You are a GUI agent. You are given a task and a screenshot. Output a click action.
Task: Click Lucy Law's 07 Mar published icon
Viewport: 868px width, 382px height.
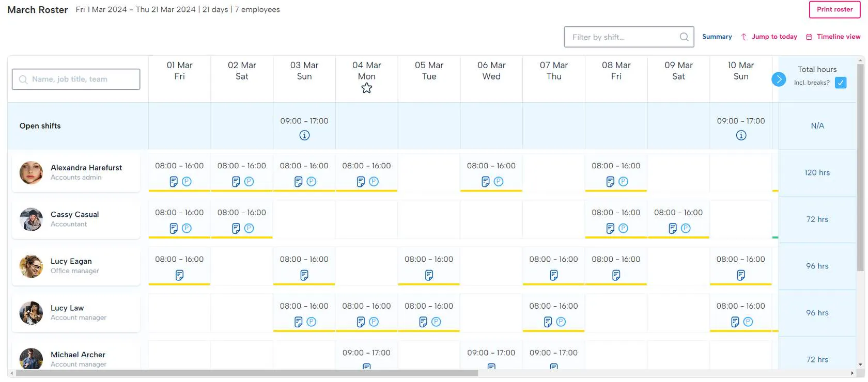point(561,322)
